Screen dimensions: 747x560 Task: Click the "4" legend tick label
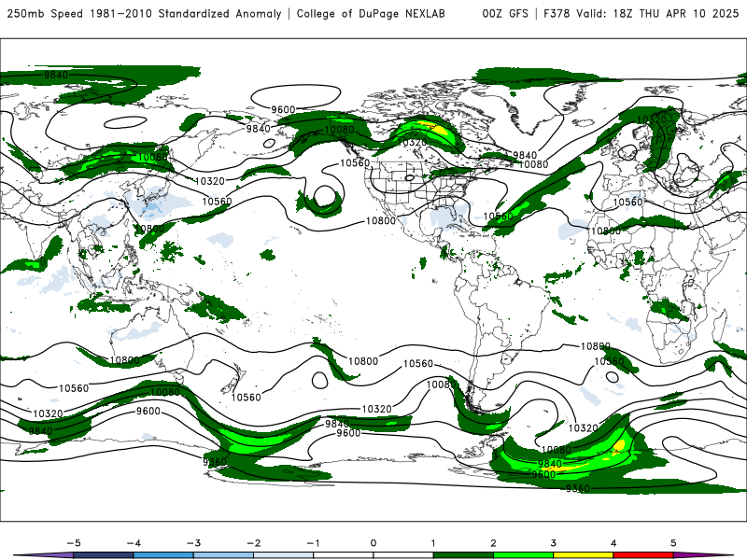[x=613, y=543]
